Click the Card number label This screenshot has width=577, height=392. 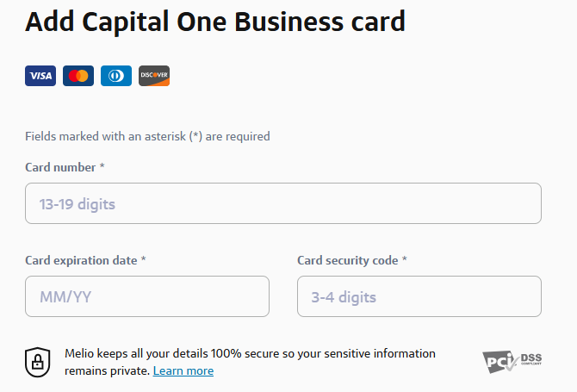tap(60, 167)
